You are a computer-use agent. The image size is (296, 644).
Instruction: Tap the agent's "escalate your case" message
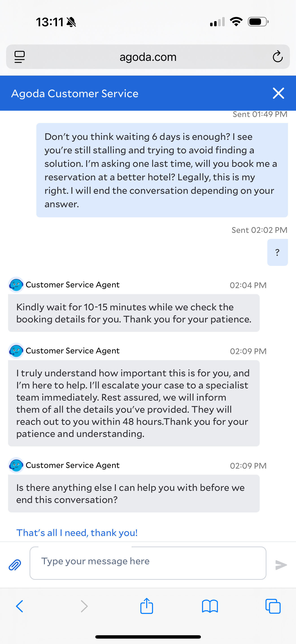(134, 403)
